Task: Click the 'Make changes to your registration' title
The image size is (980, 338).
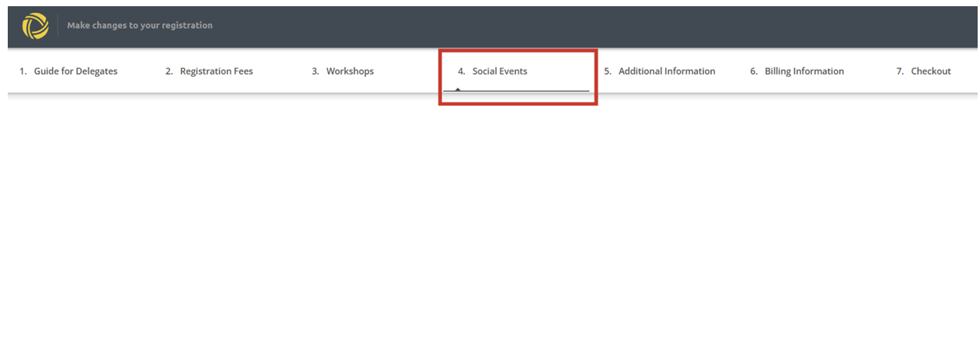Action: click(139, 26)
